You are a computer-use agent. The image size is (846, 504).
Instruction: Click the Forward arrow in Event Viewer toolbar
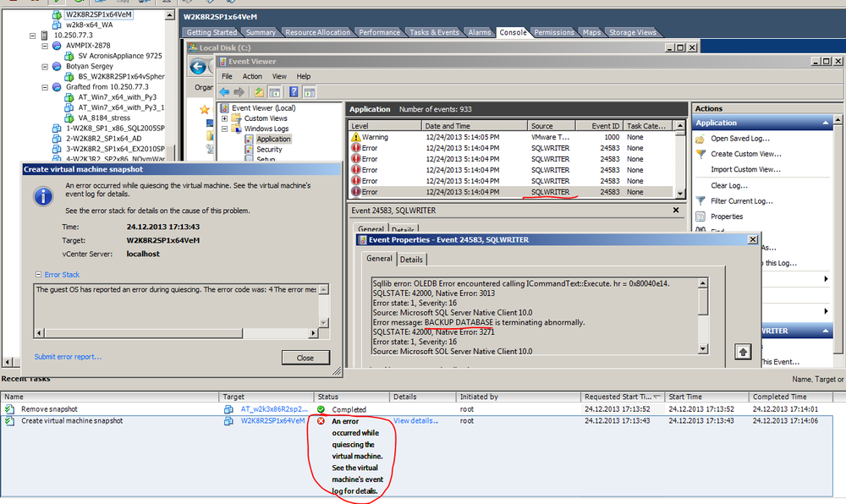click(239, 92)
